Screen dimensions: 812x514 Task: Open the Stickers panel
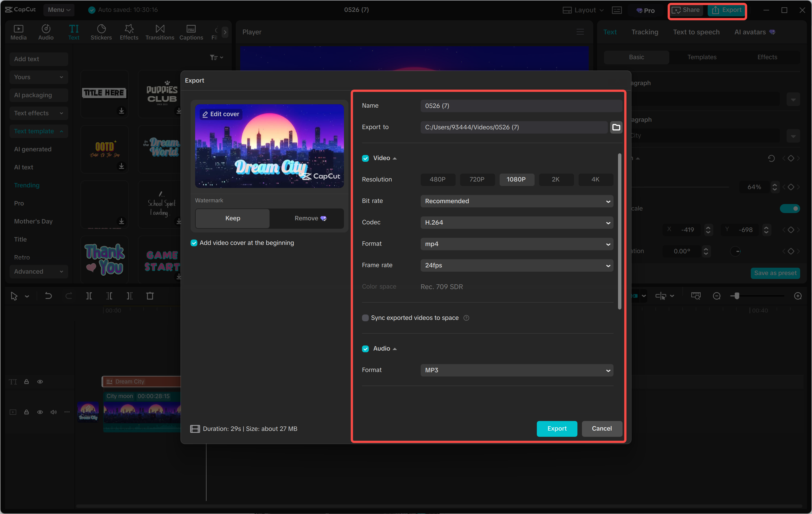click(101, 32)
